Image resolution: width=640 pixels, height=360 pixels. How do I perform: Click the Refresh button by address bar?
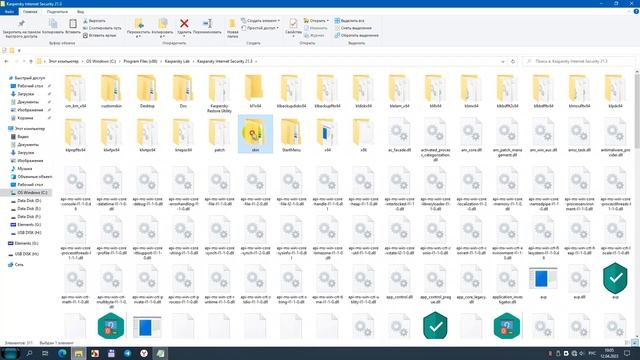[513, 61]
